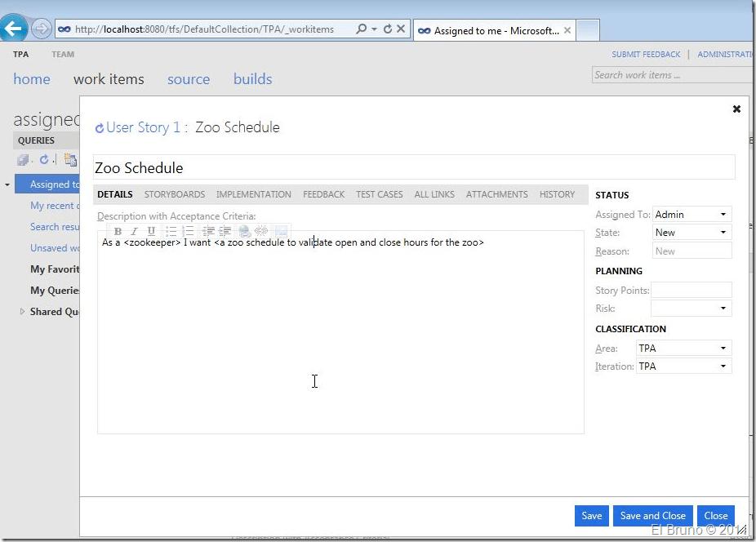Close the work item dialog with the X
The image size is (756, 542).
point(736,109)
